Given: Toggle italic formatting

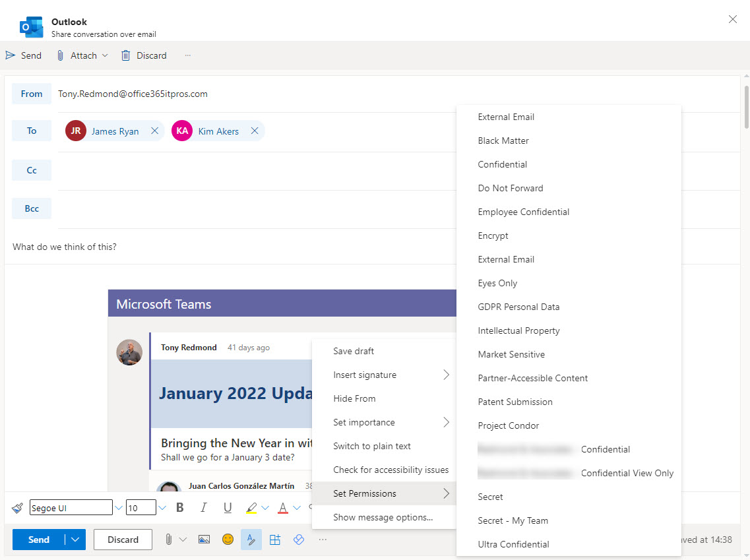Looking at the screenshot, I should pyautogui.click(x=204, y=507).
